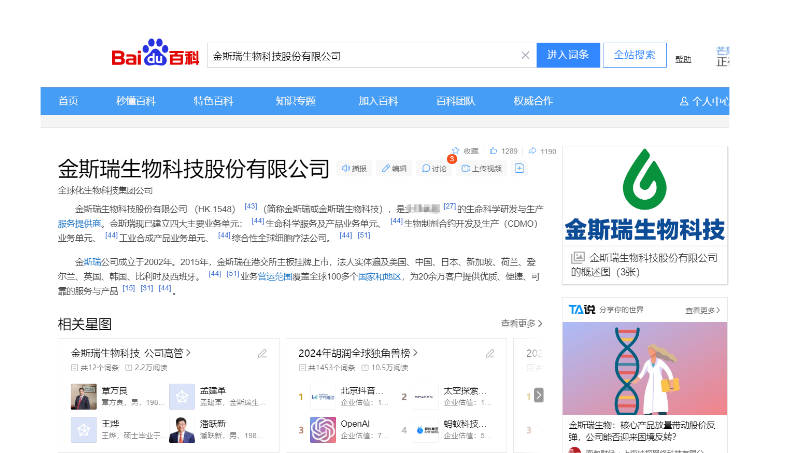Click the OpenAI logo in the unicorn list
This screenshot has width=800, height=453.
[323, 430]
